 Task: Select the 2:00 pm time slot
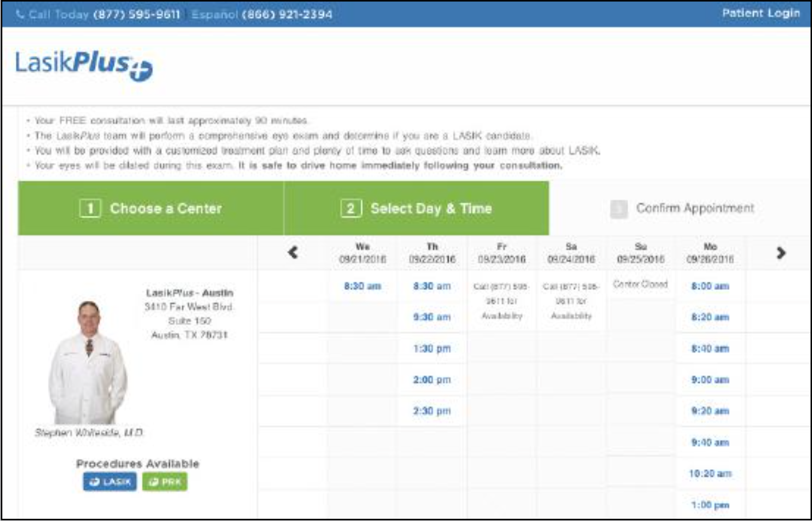click(432, 380)
